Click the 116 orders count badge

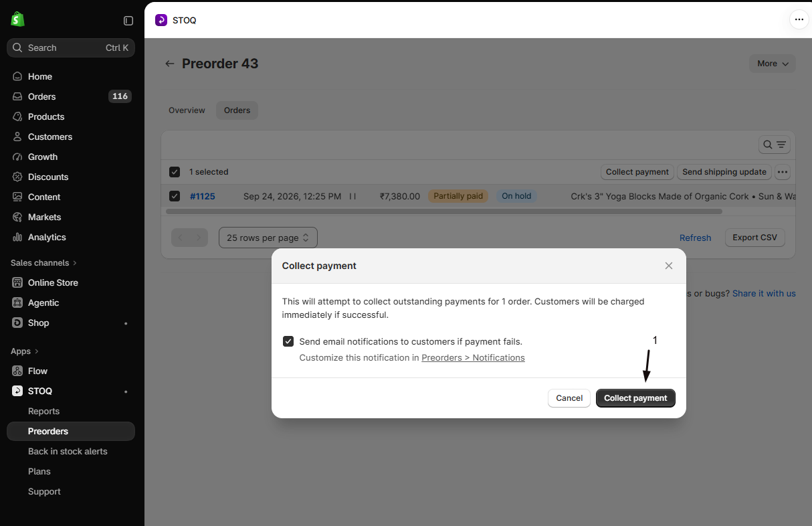click(x=120, y=96)
